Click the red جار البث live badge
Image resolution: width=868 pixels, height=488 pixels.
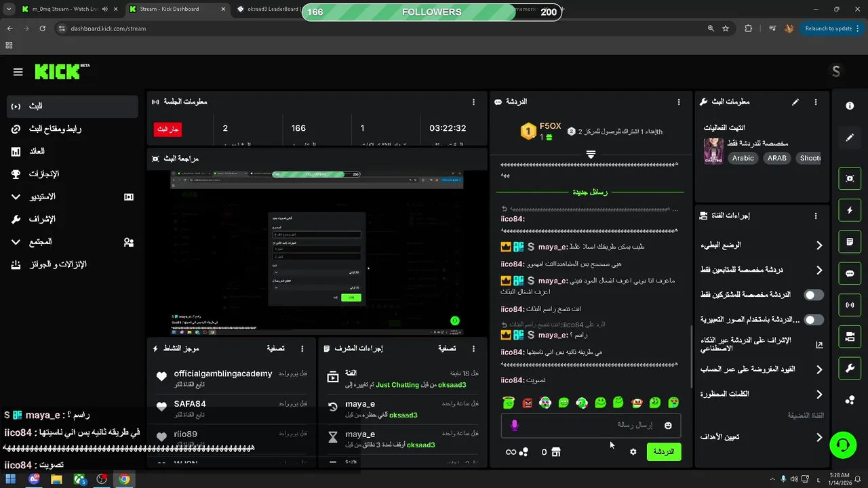tap(167, 129)
